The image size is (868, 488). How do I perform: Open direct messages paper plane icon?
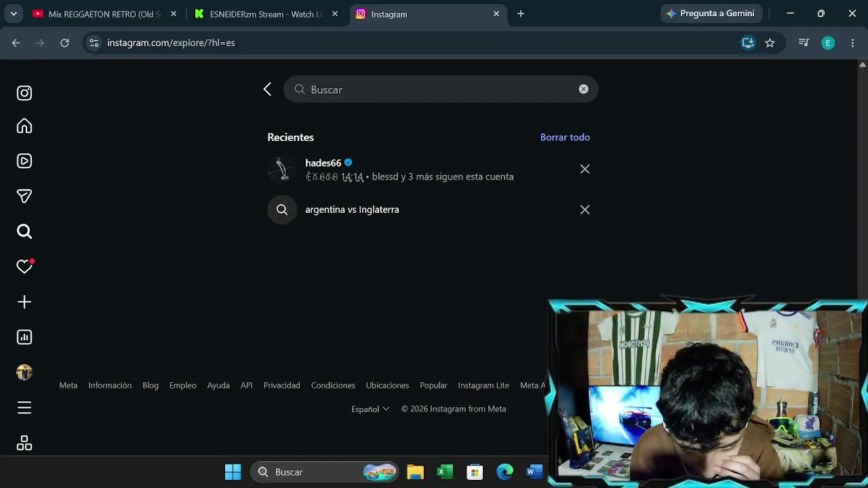pyautogui.click(x=24, y=197)
